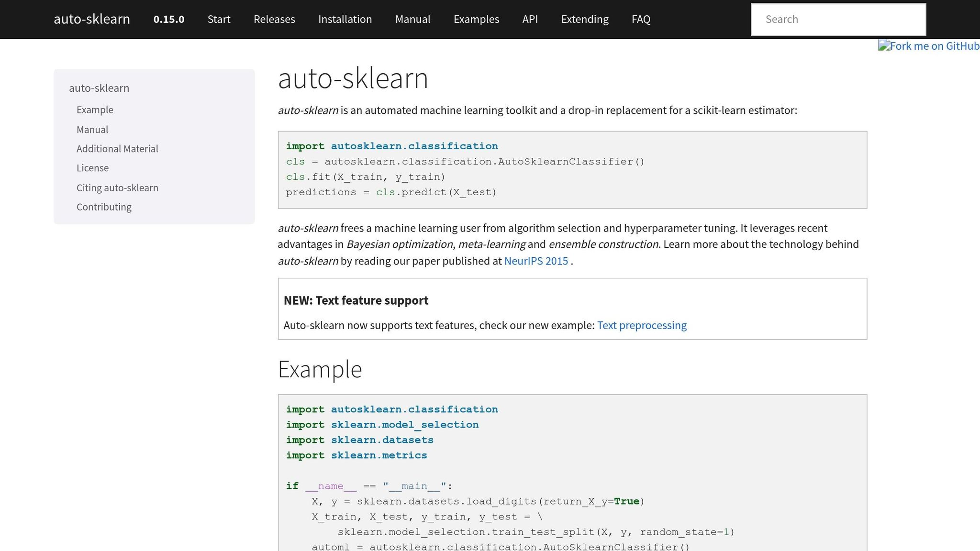Click the import sklearn.metrics code line
The width and height of the screenshot is (980, 551).
tap(356, 455)
